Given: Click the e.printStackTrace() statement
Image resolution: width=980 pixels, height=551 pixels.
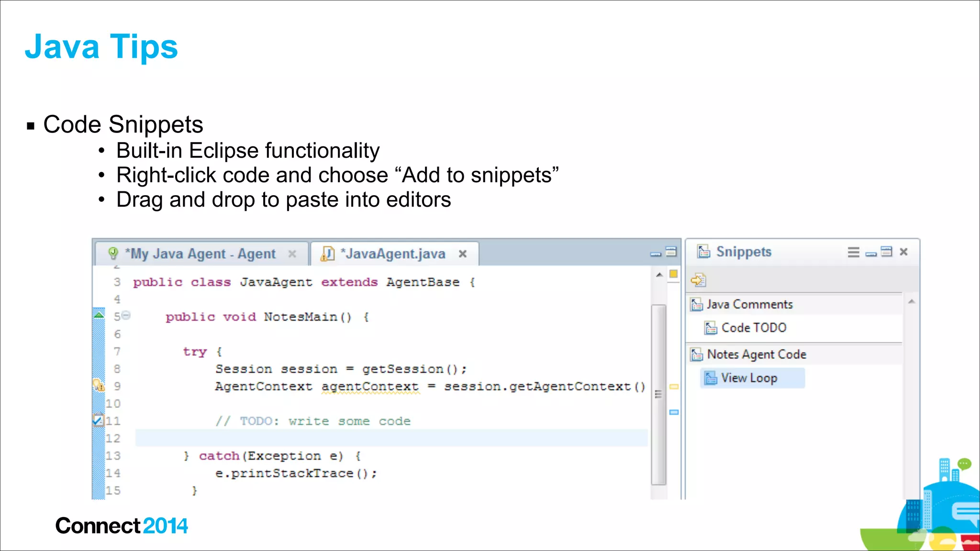Looking at the screenshot, I should click(296, 474).
